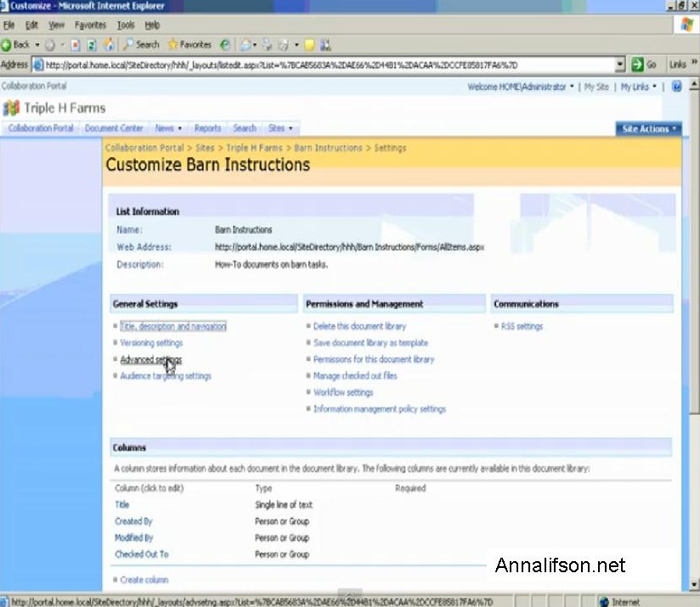
Task: Switch to the Document Center tab
Action: point(114,128)
